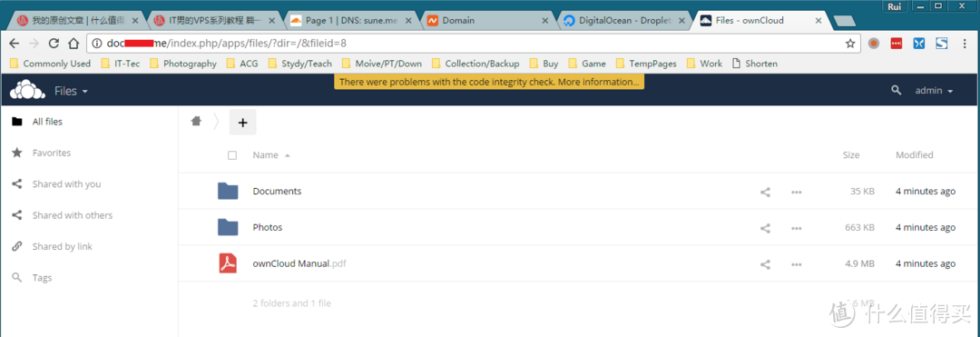Image resolution: width=980 pixels, height=337 pixels.
Task: Select Favorites in the sidebar
Action: click(x=51, y=153)
